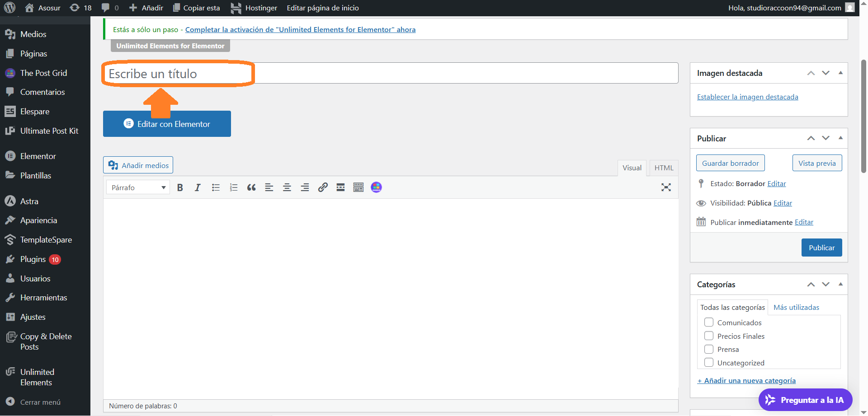Check the Comunicados category checkbox

[x=709, y=323]
